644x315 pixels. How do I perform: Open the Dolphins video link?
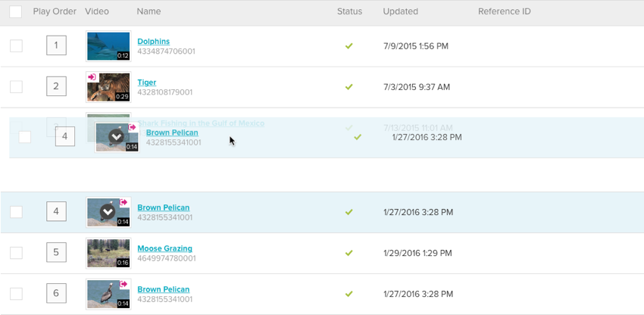tap(154, 42)
